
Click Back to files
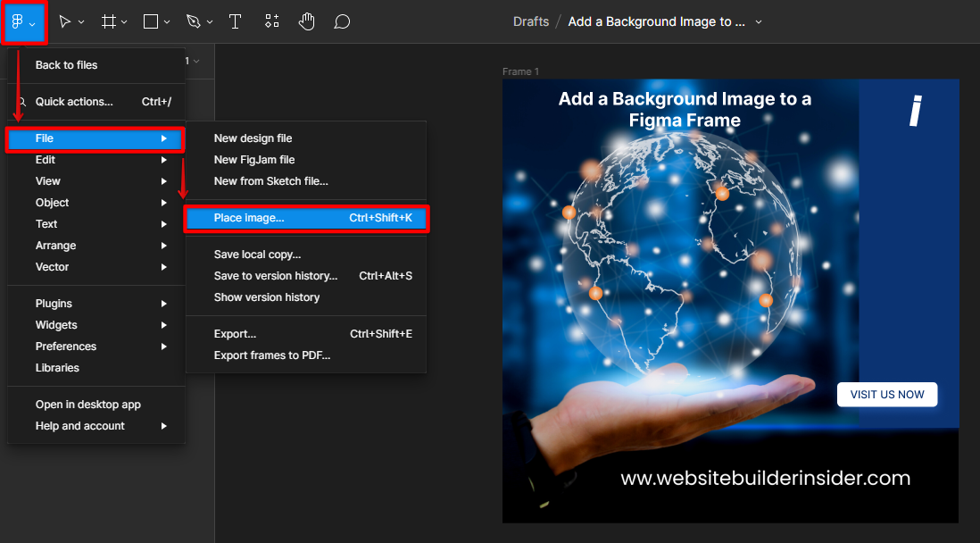click(67, 65)
